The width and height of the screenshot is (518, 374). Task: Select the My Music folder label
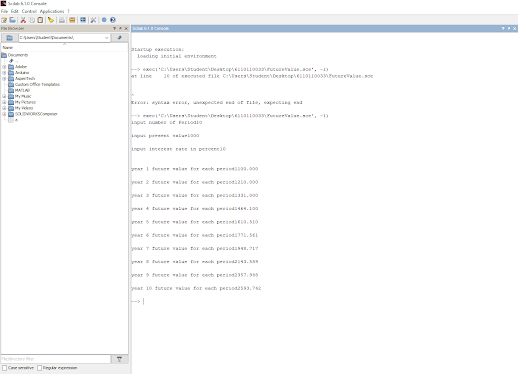click(x=23, y=96)
